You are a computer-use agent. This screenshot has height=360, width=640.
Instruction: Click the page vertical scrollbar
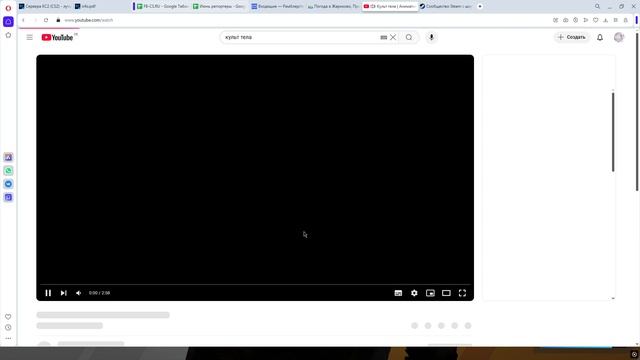[637, 111]
